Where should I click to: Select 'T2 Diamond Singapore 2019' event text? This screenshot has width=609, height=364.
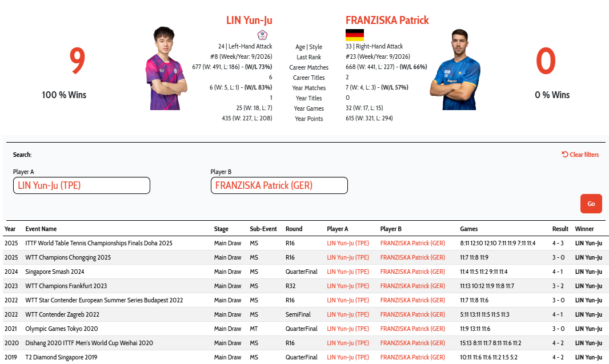61,357
